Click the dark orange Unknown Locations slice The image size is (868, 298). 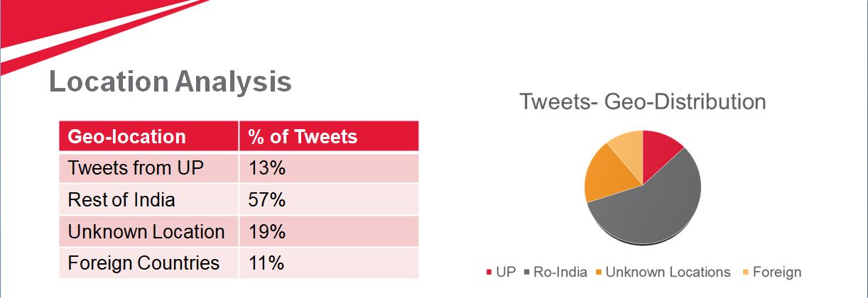[x=604, y=176]
